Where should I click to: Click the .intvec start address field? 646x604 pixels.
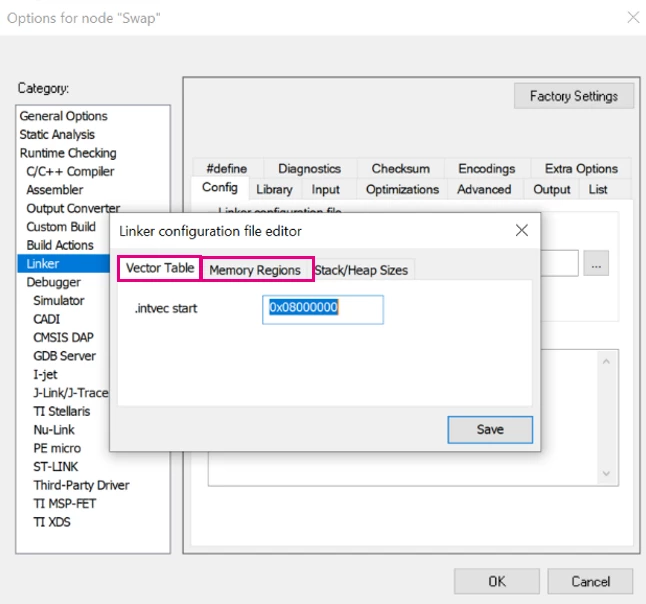(323, 309)
